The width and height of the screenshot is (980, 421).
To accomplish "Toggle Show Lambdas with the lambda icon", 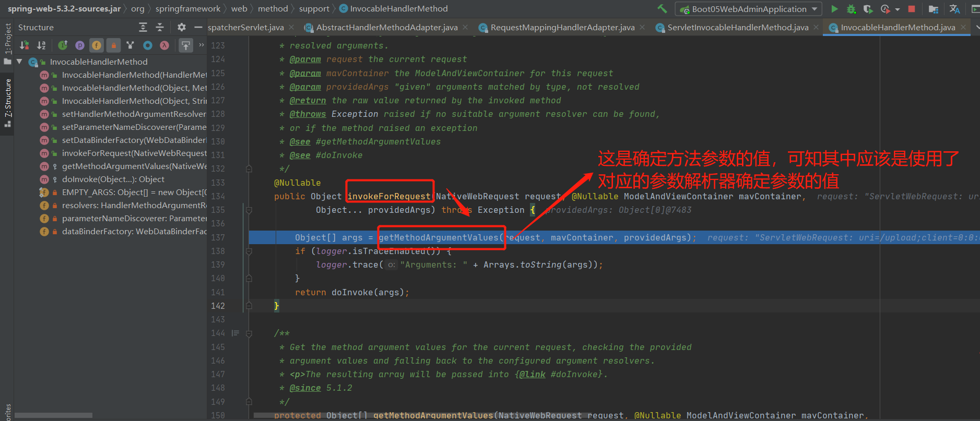I will (164, 45).
